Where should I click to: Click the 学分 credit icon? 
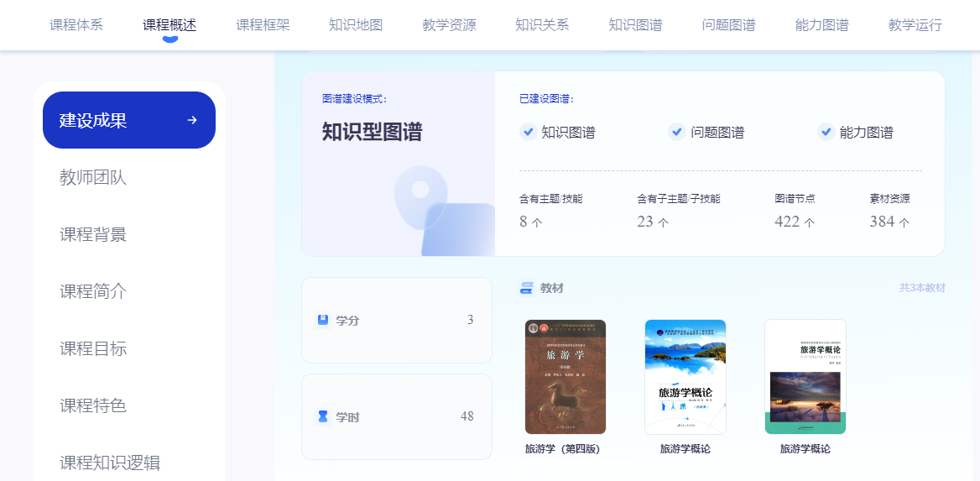[322, 320]
